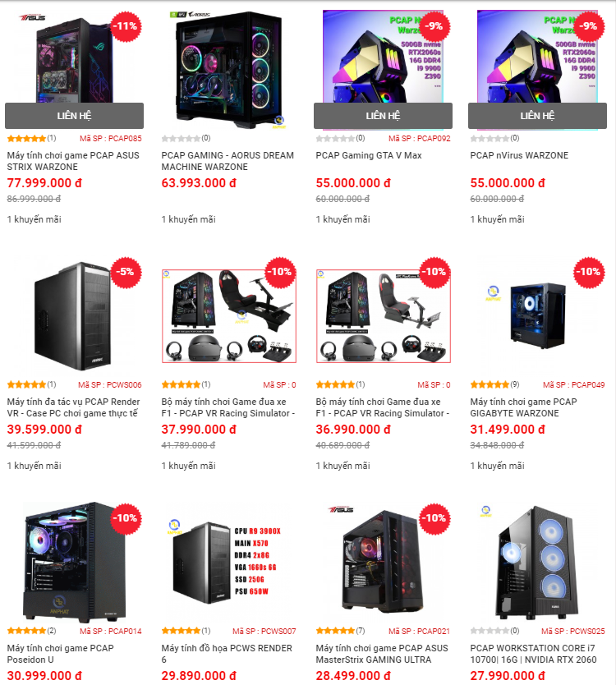Screen dimensions: 616x685
Task: Click the PCAP Poseidon U case image
Action: click(x=74, y=563)
